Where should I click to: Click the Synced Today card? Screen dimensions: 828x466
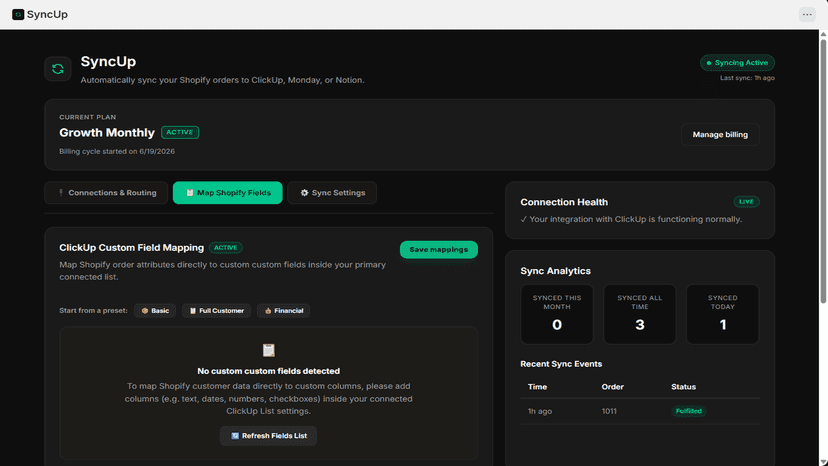722,314
